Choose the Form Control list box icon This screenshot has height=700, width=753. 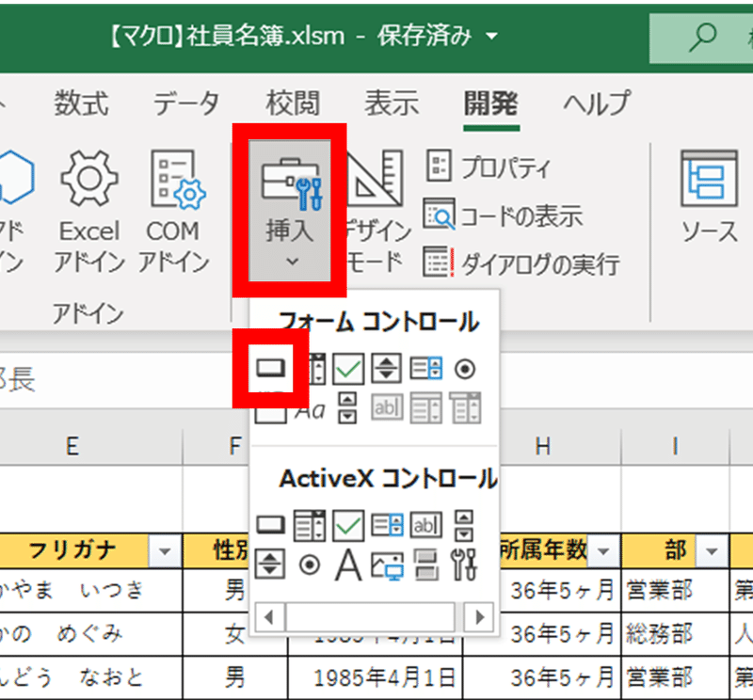pos(426,369)
